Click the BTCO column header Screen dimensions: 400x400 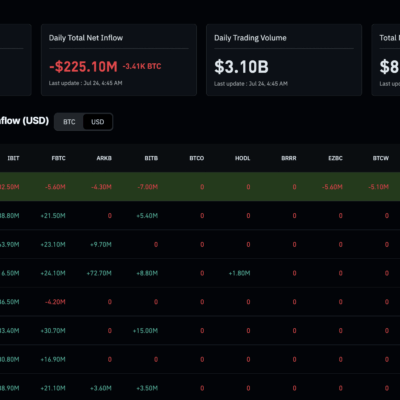(x=197, y=158)
